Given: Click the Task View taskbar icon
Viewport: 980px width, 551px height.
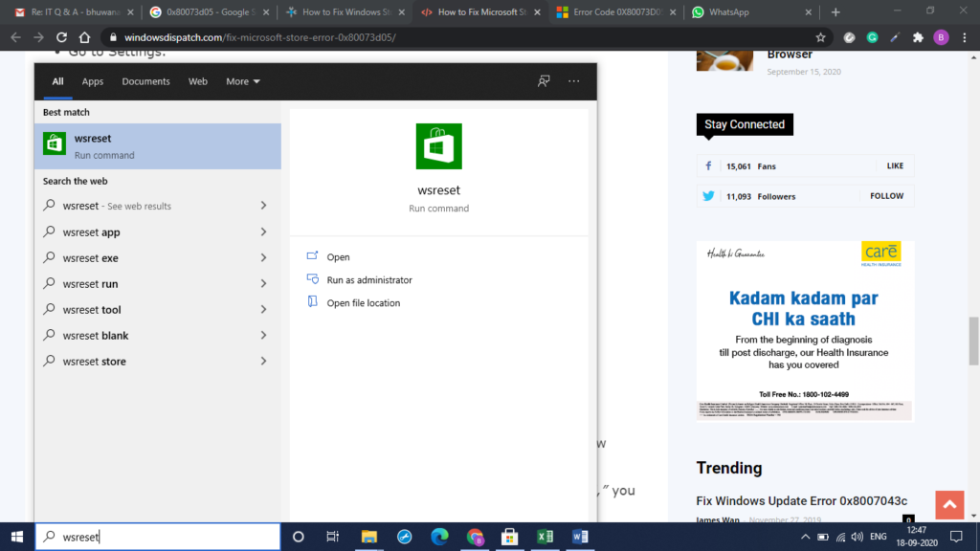Looking at the screenshot, I should point(332,537).
